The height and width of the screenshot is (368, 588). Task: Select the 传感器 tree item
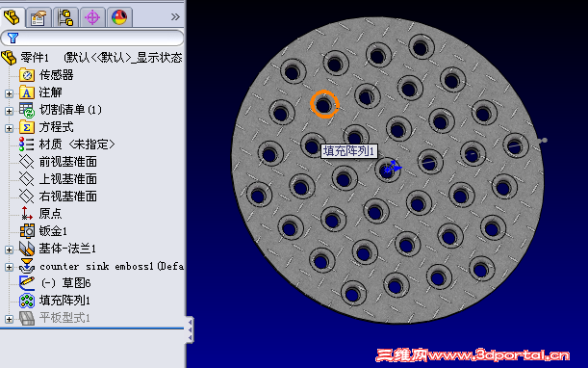pyautogui.click(x=56, y=75)
